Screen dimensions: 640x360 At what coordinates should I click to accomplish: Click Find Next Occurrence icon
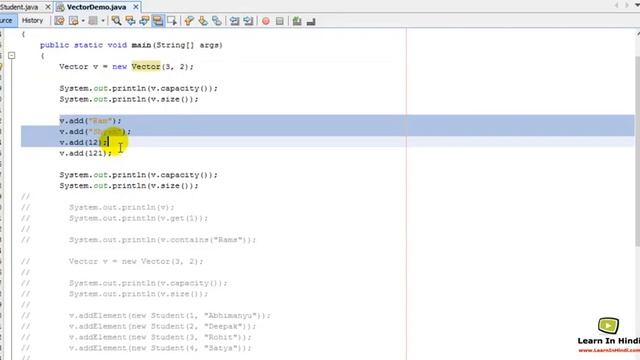[144, 21]
